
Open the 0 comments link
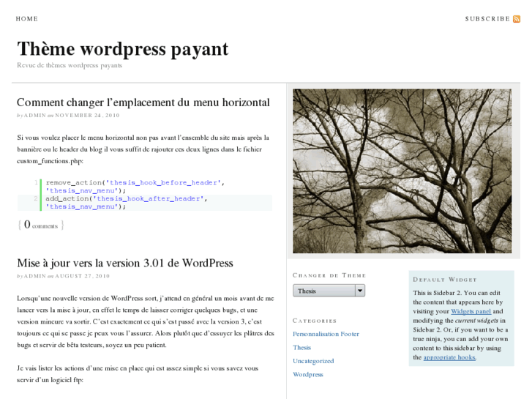[41, 225]
